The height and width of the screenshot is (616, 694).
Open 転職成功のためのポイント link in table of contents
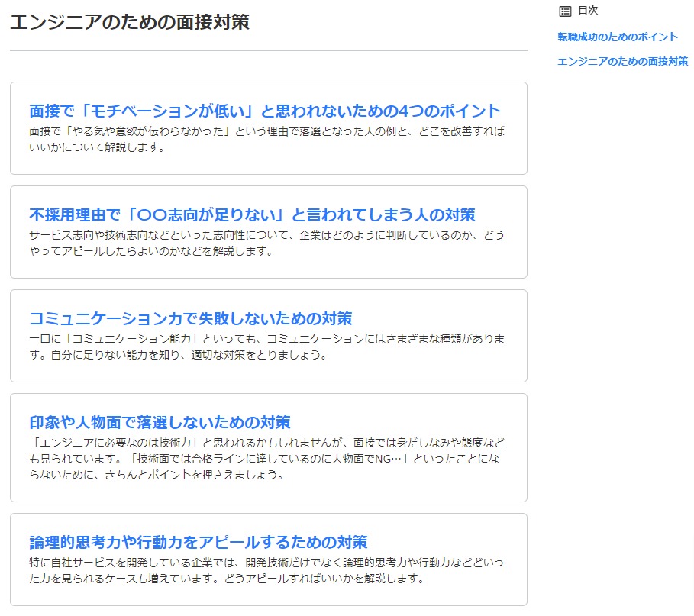[x=618, y=37]
